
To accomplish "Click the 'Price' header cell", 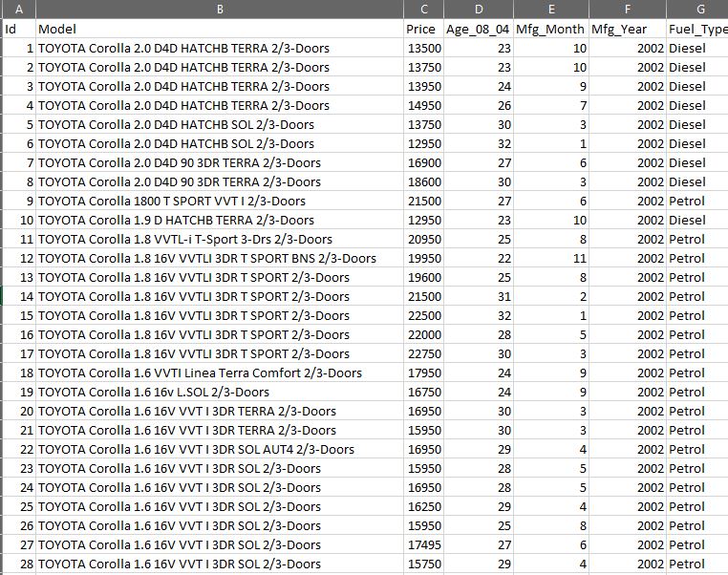I will (x=422, y=29).
